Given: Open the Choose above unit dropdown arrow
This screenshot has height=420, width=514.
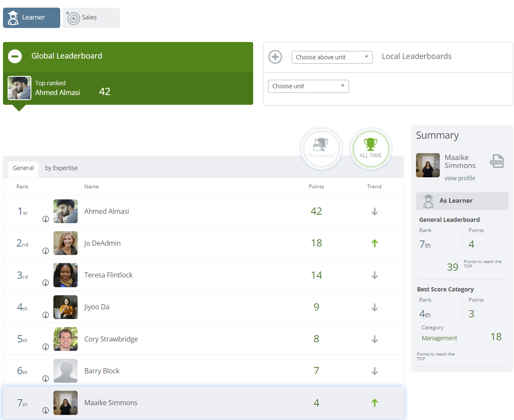Looking at the screenshot, I should 367,57.
